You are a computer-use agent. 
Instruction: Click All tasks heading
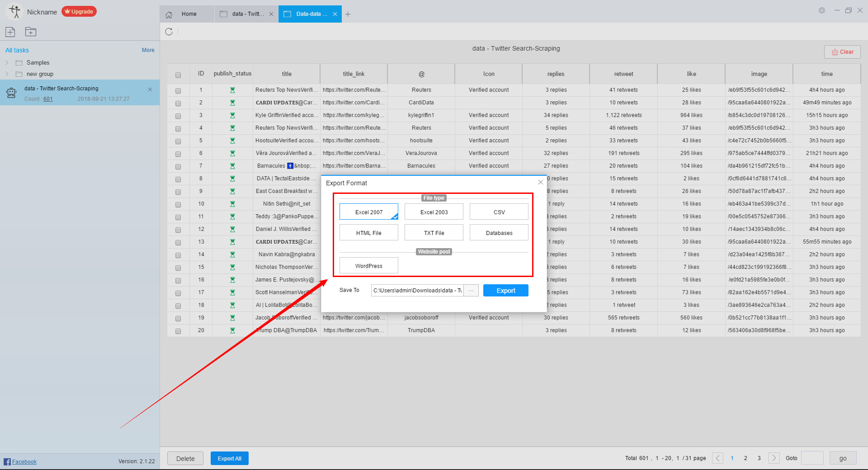coord(17,50)
